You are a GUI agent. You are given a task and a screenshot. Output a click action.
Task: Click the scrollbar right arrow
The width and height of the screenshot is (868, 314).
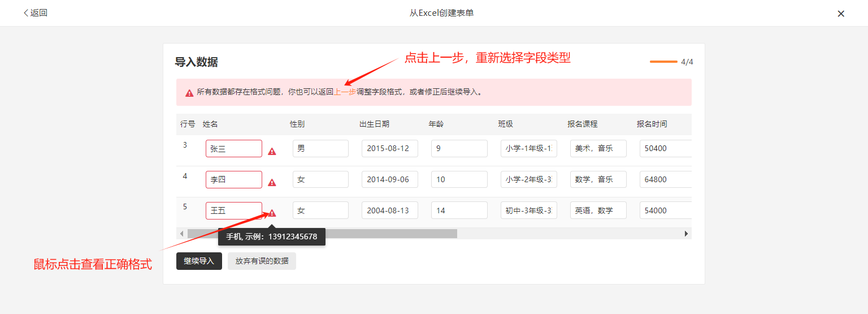pyautogui.click(x=687, y=234)
